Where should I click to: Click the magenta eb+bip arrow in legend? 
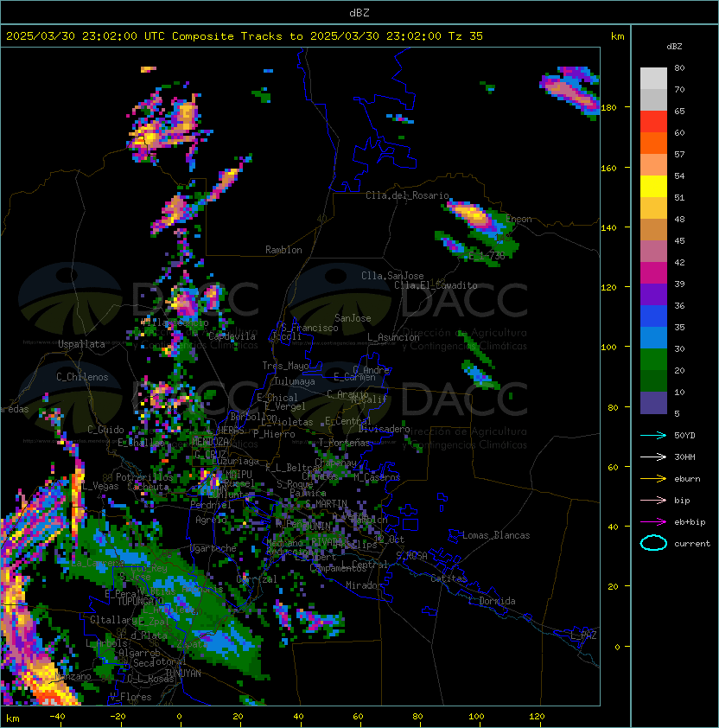(653, 522)
